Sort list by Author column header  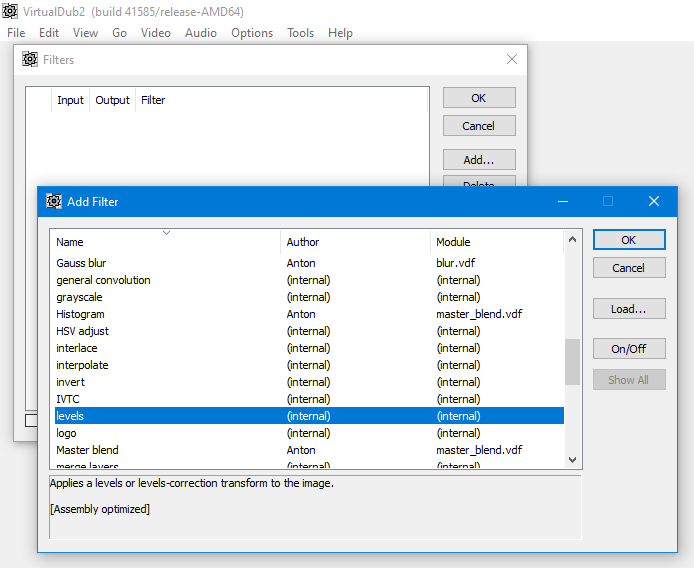(x=355, y=242)
